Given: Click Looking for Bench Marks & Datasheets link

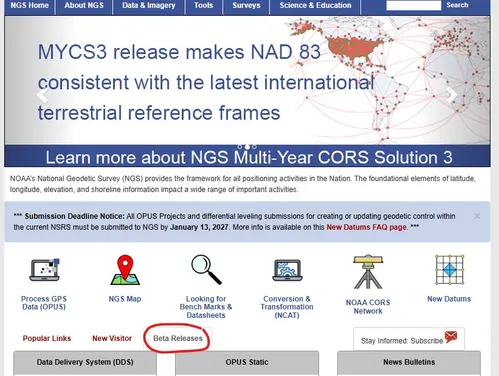Looking at the screenshot, I should (206, 307).
